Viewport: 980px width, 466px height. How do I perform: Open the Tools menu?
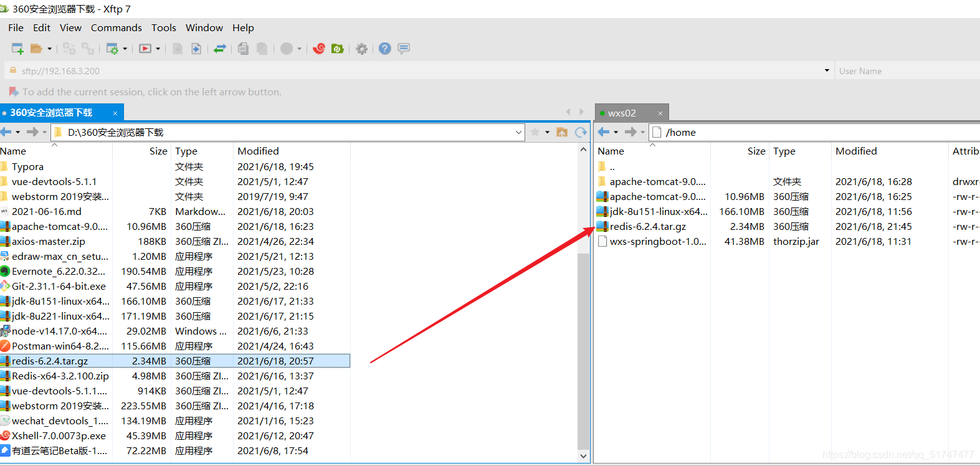coord(164,27)
